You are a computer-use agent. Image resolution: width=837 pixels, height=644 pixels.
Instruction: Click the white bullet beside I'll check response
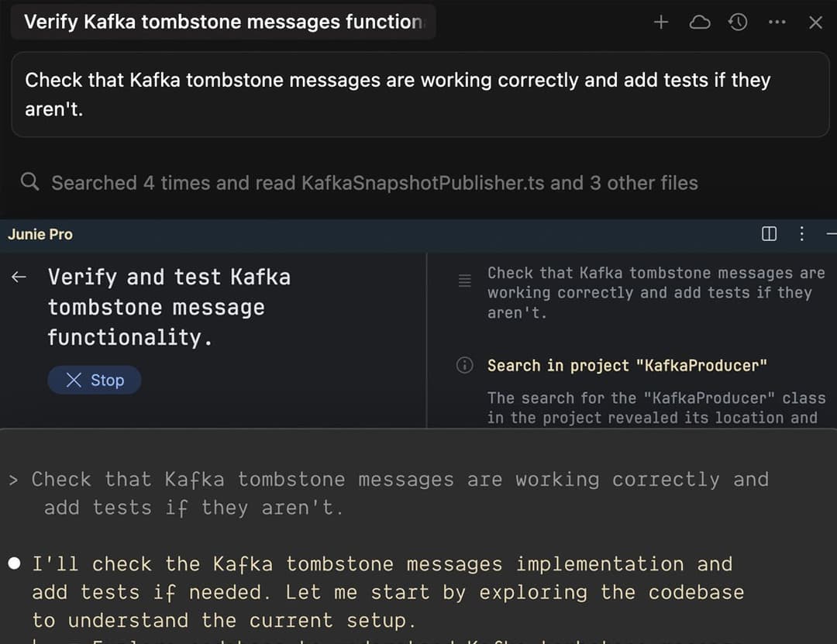(14, 563)
